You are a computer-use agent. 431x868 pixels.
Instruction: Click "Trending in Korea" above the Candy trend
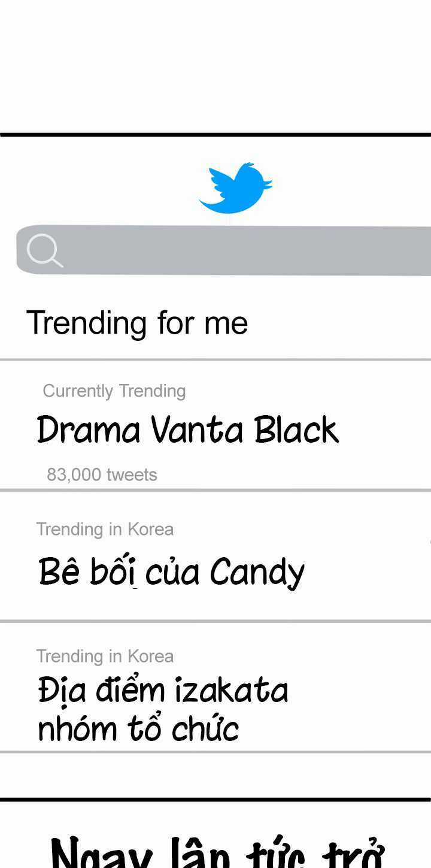pos(105,530)
